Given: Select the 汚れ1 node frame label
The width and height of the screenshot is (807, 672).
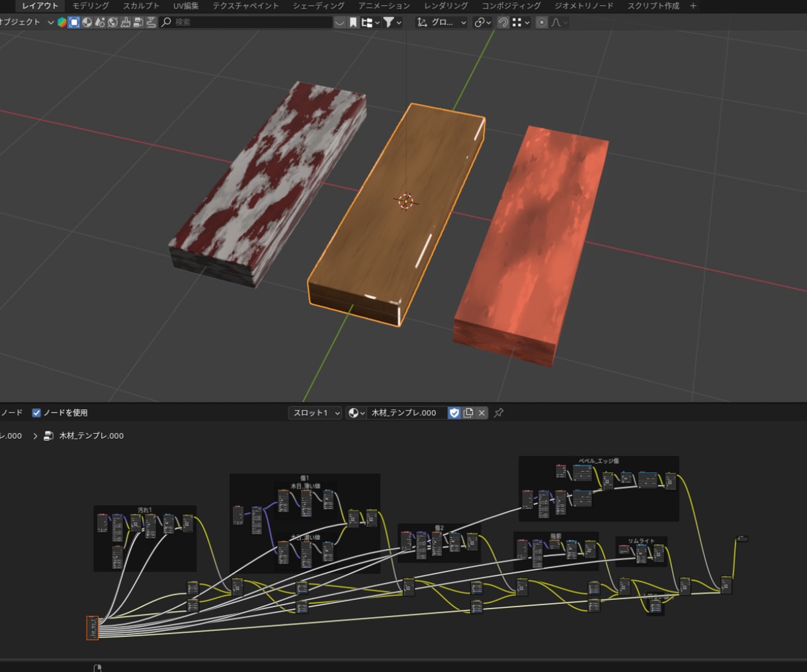Looking at the screenshot, I should pos(145,510).
